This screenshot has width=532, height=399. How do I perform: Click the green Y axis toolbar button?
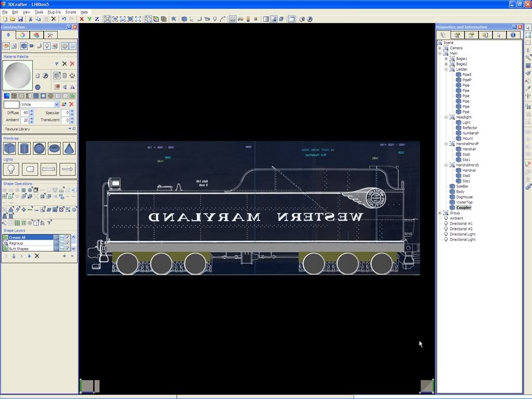click(x=89, y=19)
